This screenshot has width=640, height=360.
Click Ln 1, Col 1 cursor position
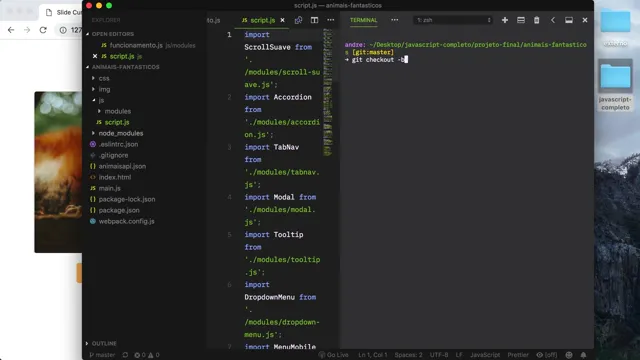[373, 355]
